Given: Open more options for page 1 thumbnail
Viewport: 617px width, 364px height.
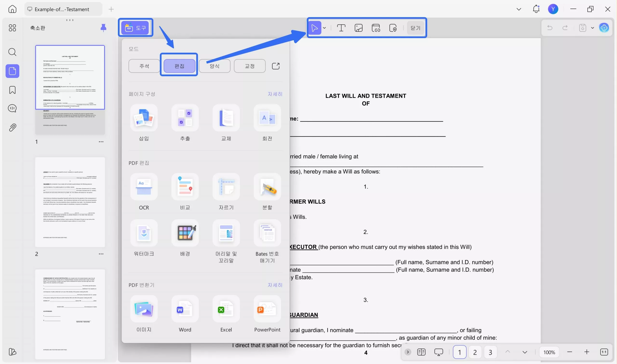Looking at the screenshot, I should coord(101,141).
